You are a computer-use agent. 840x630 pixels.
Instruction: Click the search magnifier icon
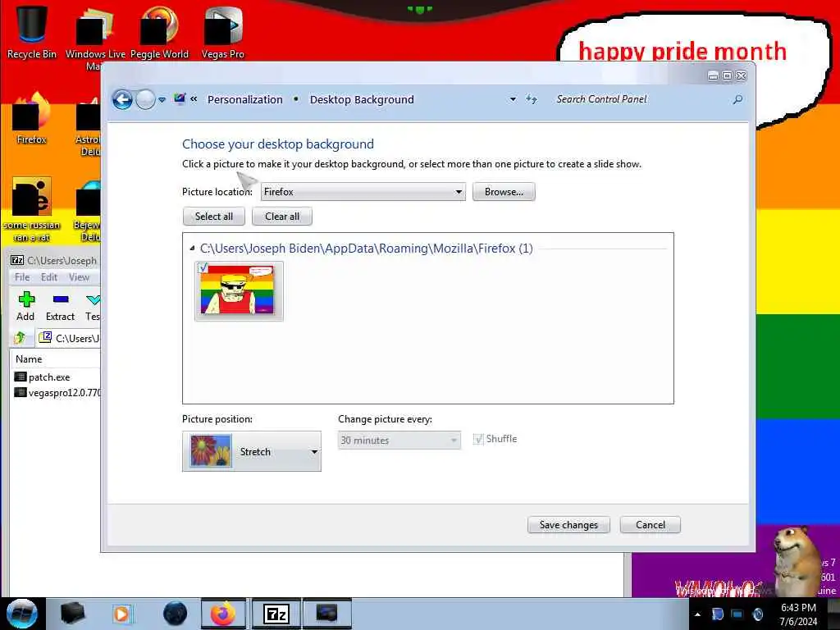tap(737, 99)
